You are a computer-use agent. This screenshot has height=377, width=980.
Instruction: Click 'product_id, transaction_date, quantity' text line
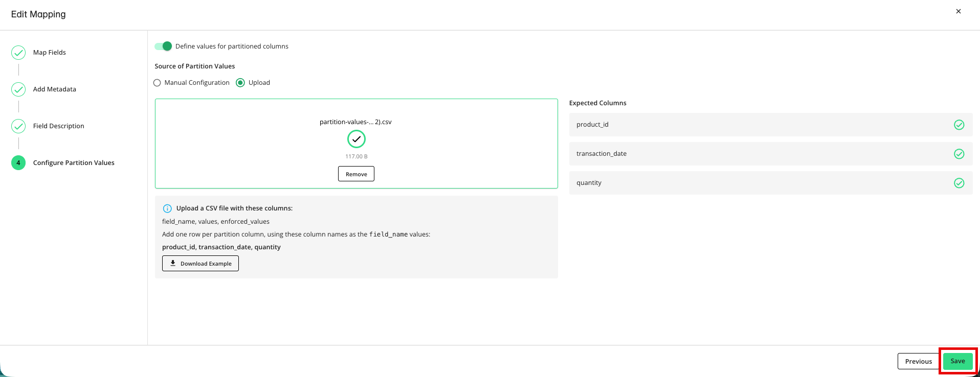pyautogui.click(x=221, y=247)
